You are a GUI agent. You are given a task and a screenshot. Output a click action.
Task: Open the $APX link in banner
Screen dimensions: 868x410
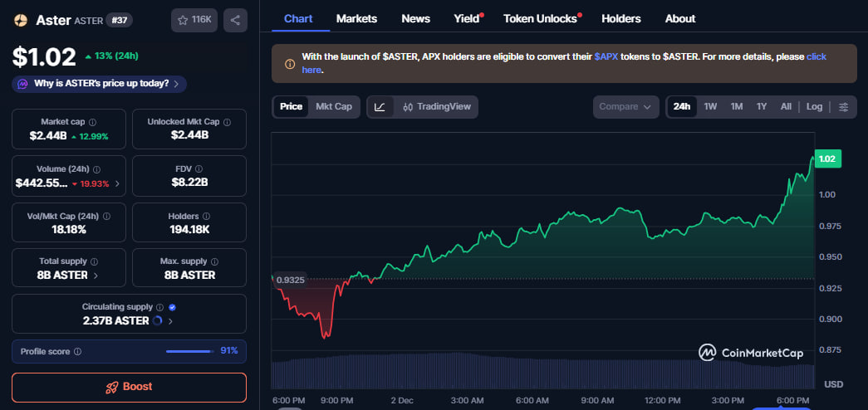click(606, 57)
